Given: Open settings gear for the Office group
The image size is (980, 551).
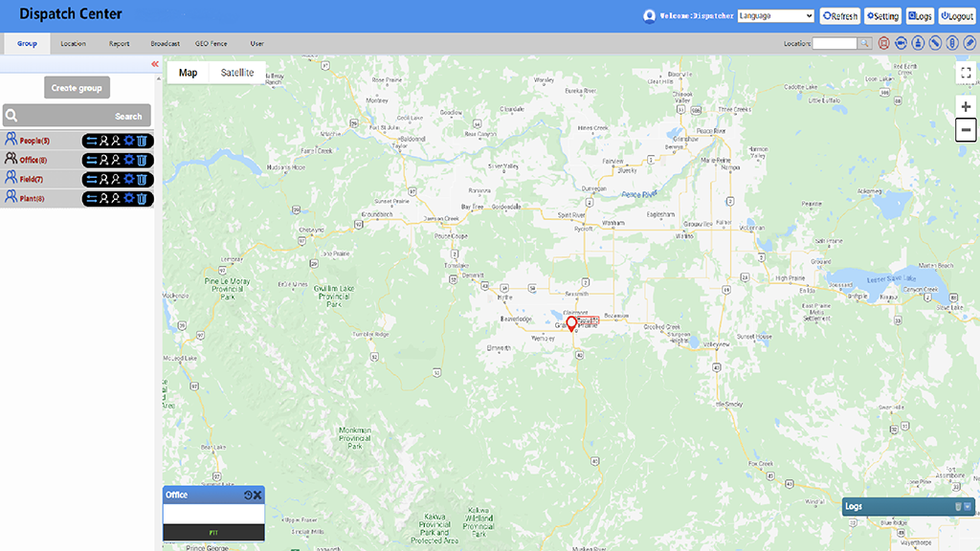Looking at the screenshot, I should (129, 160).
